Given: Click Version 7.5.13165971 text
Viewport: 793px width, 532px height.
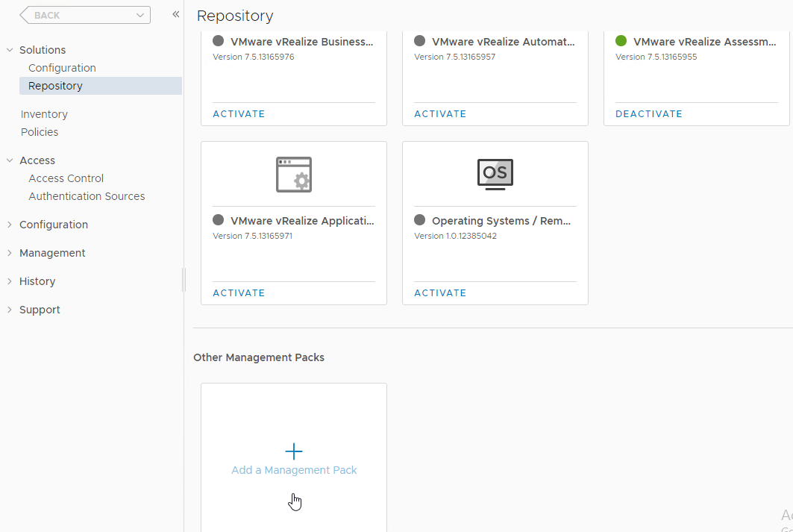Looking at the screenshot, I should coord(252,236).
